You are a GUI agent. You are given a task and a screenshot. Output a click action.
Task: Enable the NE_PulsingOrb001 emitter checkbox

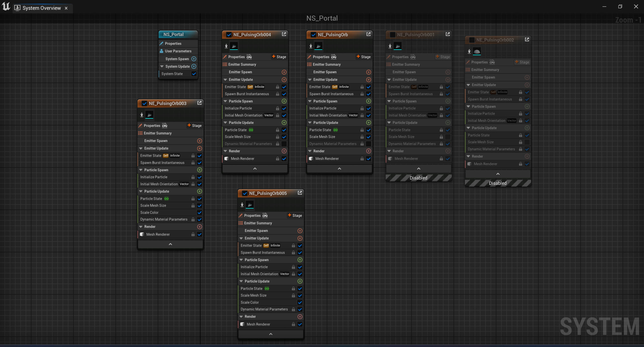392,34
